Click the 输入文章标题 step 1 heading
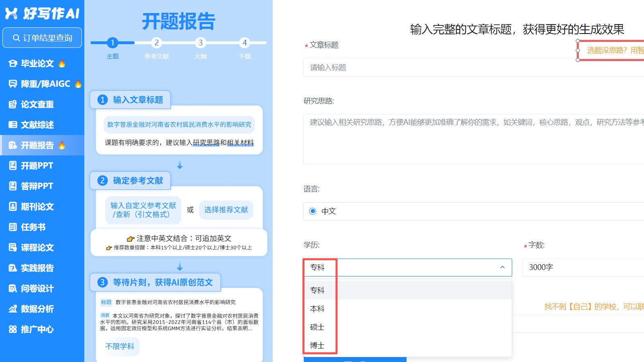Image resolution: width=644 pixels, height=362 pixels. point(130,100)
